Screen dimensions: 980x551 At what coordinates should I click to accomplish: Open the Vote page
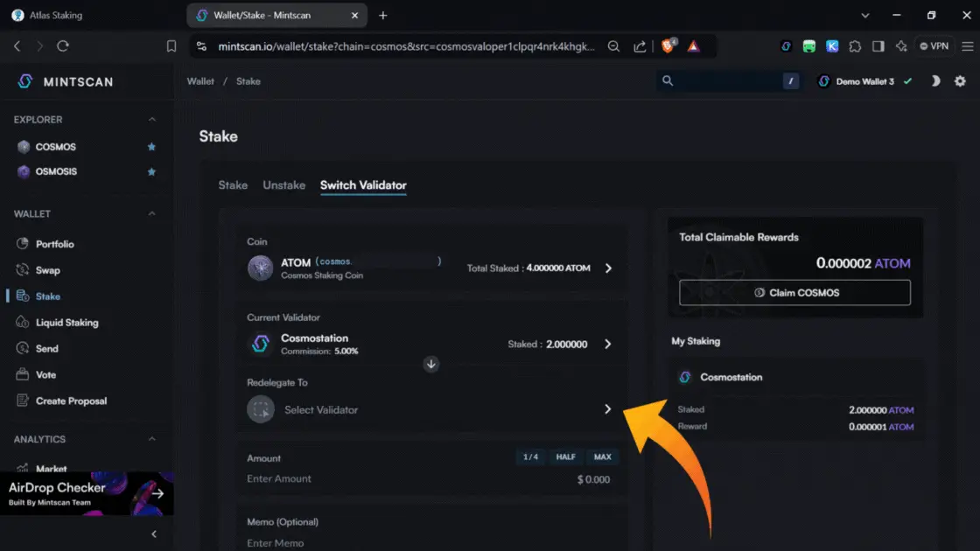45,374
